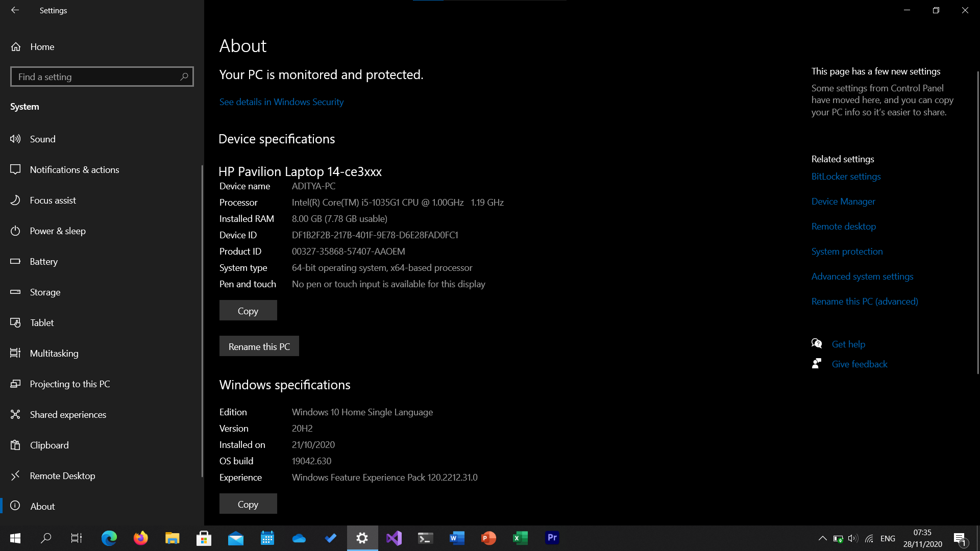Screen dimensions: 980x551
Task: Launch Word from taskbar
Action: coord(457,538)
